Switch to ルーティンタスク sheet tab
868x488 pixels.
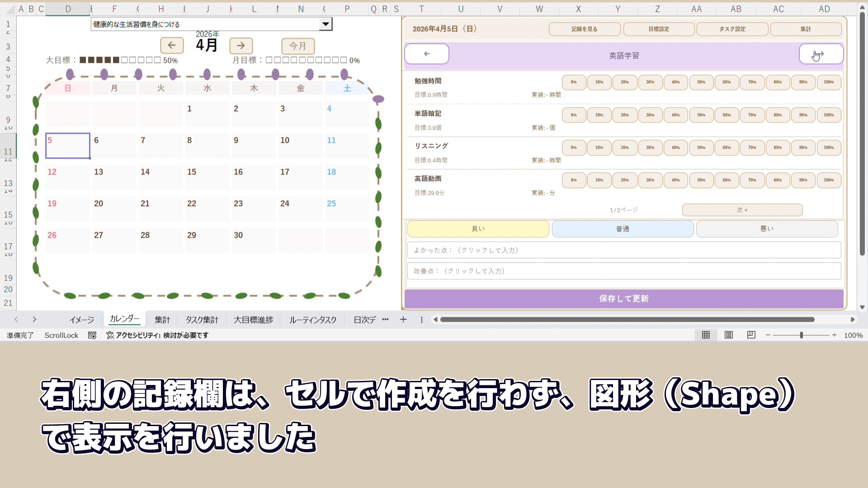[x=313, y=320]
